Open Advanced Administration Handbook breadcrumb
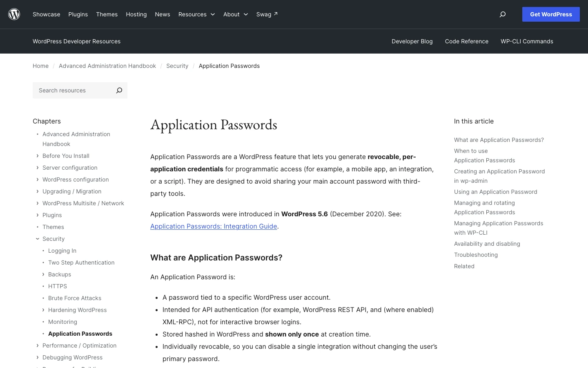588x368 pixels. (107, 66)
